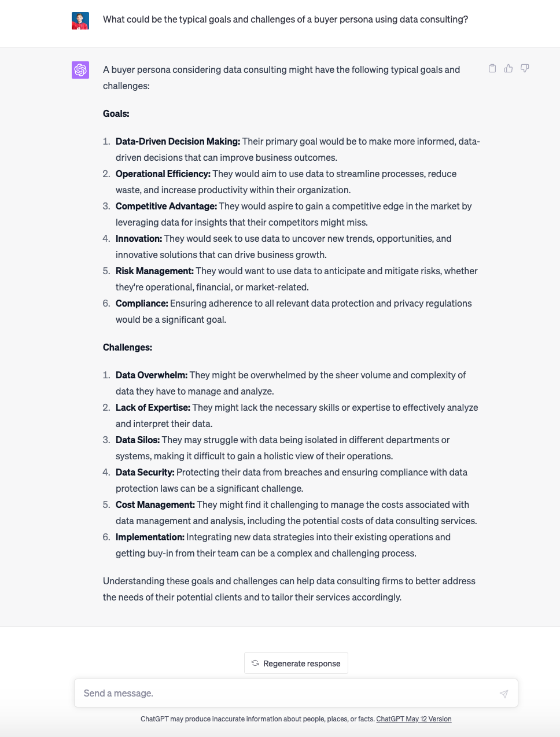Click the "Goals:" heading
The width and height of the screenshot is (560, 737).
pyautogui.click(x=116, y=114)
